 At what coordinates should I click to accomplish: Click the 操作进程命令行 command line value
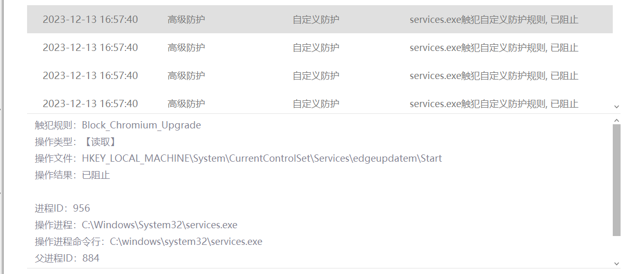coord(185,242)
